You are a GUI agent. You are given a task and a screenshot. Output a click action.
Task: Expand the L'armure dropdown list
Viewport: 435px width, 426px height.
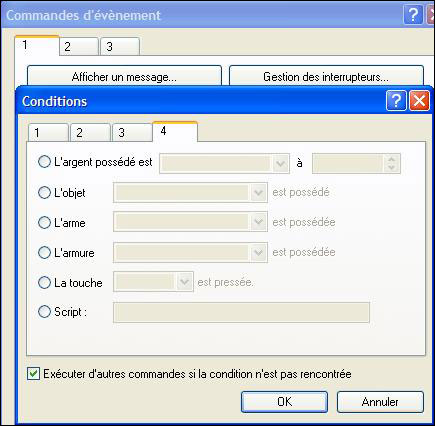[x=190, y=252]
